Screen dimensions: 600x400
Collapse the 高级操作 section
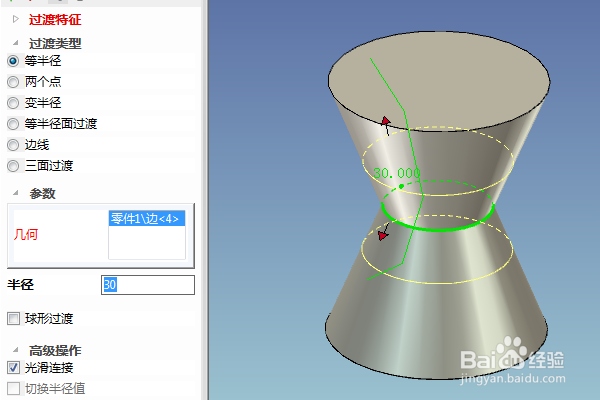click(16, 350)
